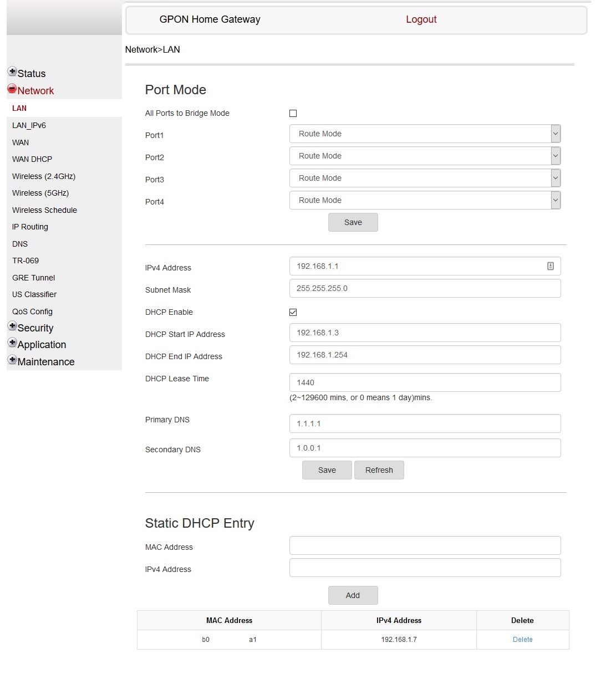Enable All Ports to Bridge Mode
Screen dimensions: 616x674
(293, 113)
